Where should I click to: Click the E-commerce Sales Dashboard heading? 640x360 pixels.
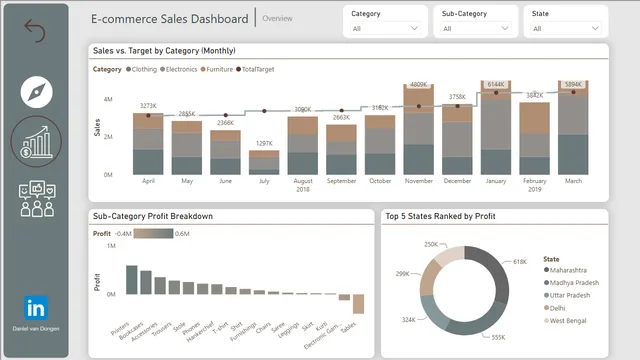tap(169, 19)
